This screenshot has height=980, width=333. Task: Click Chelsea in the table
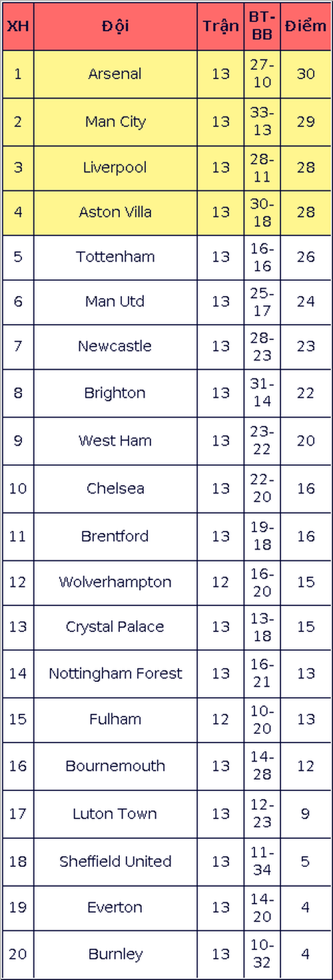pos(115,488)
